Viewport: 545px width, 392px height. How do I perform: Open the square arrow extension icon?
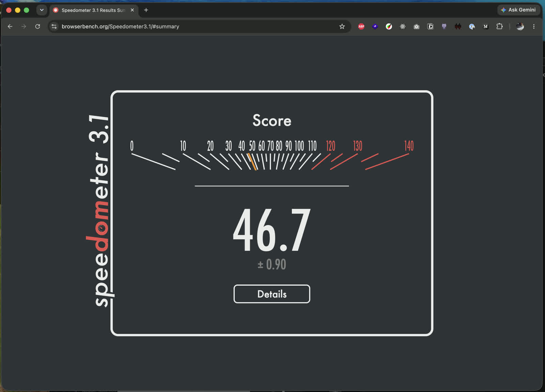(430, 27)
